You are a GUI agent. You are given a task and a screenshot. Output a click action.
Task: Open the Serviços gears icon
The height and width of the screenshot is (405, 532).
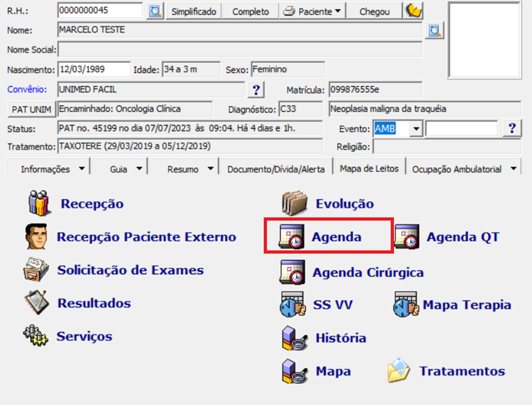tap(35, 335)
